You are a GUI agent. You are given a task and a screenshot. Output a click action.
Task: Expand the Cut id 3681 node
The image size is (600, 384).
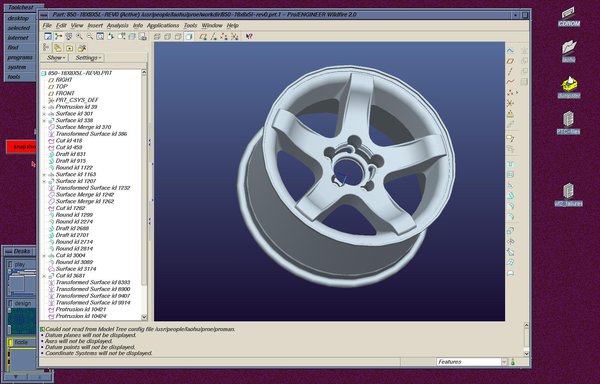tap(44, 276)
